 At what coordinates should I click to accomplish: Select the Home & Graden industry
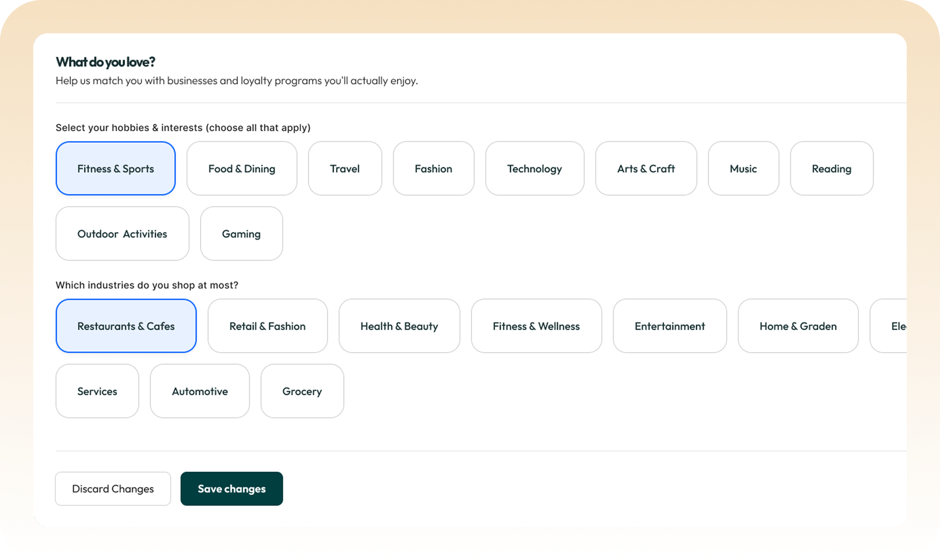(798, 326)
